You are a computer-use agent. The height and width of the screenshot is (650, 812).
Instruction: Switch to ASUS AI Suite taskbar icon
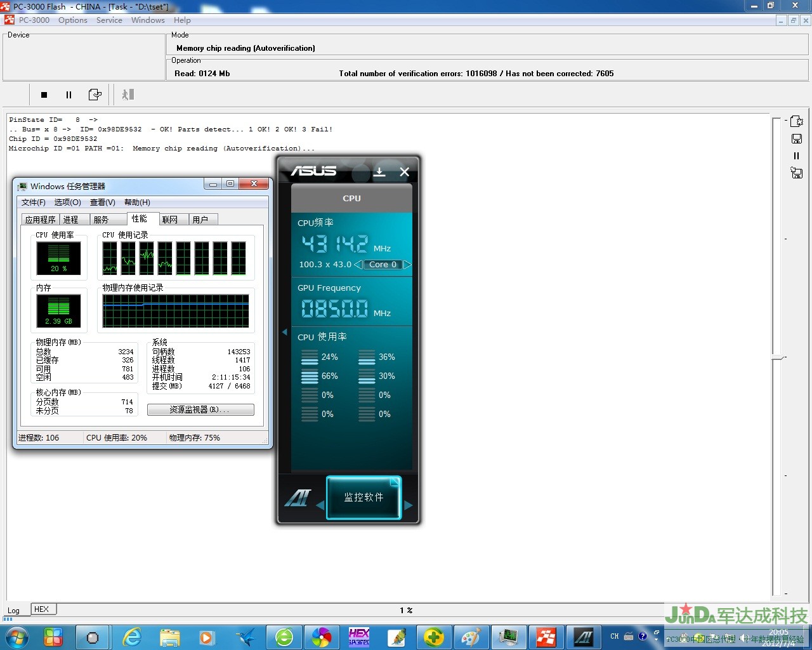pos(584,637)
